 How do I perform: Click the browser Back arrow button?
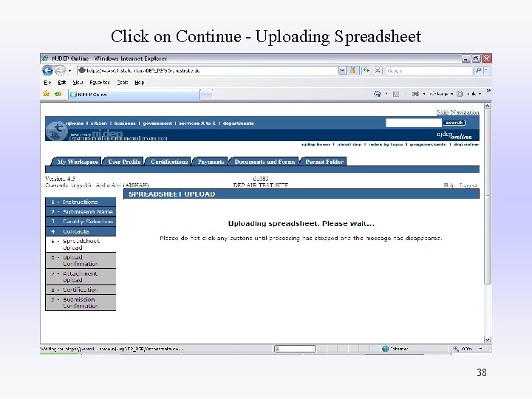(47, 70)
